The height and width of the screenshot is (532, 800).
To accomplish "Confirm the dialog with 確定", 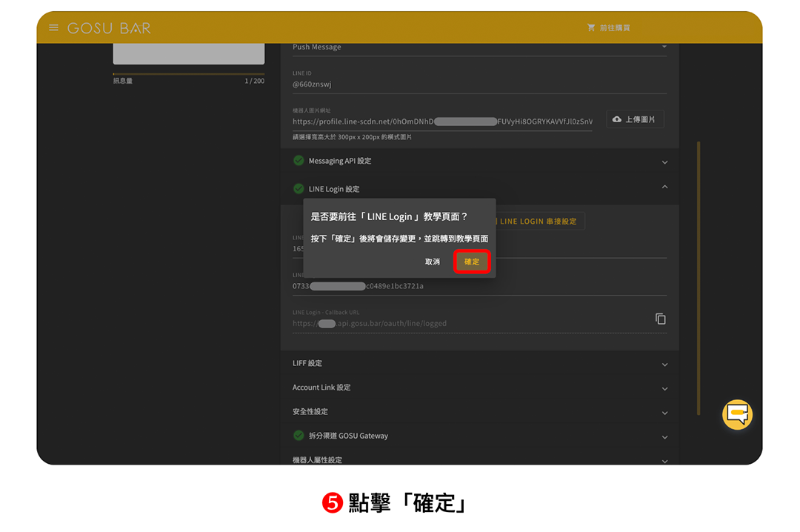I will 472,262.
